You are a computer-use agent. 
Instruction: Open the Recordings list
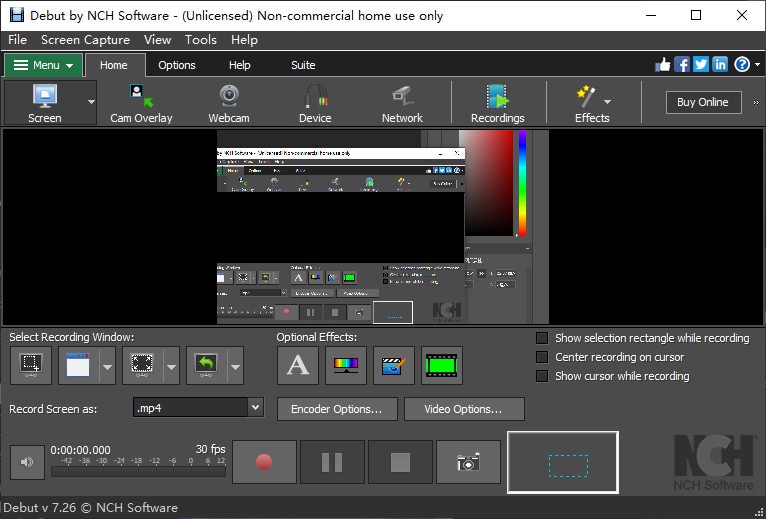click(x=497, y=103)
